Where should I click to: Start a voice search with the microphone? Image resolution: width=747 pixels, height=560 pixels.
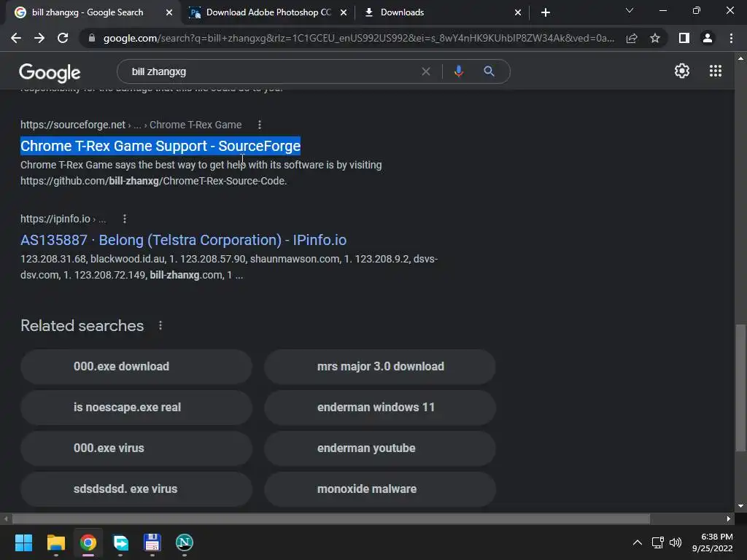(458, 71)
